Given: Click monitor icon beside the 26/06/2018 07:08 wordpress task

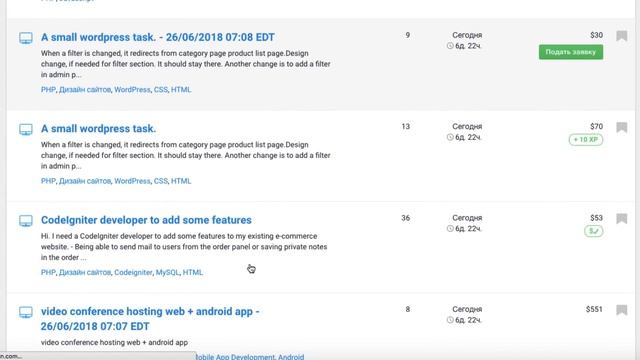Looking at the screenshot, I should 26,38.
